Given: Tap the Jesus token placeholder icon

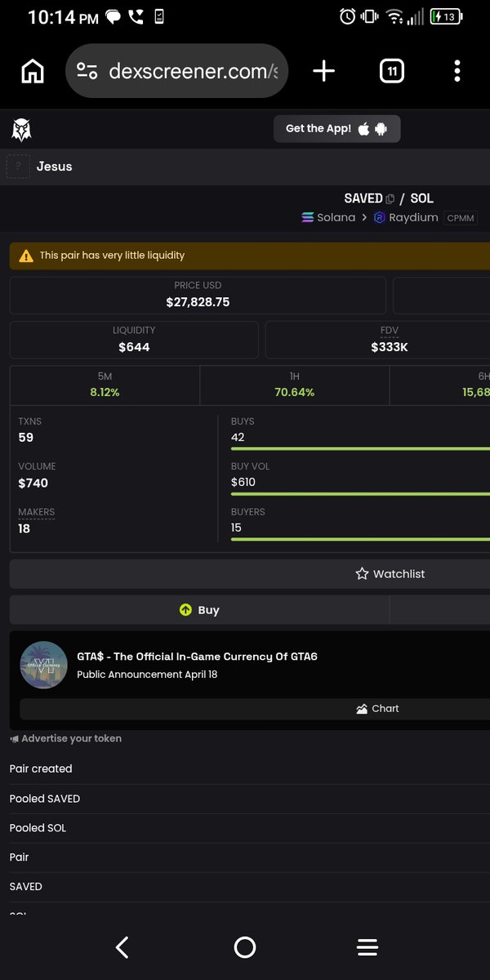Looking at the screenshot, I should (18, 167).
